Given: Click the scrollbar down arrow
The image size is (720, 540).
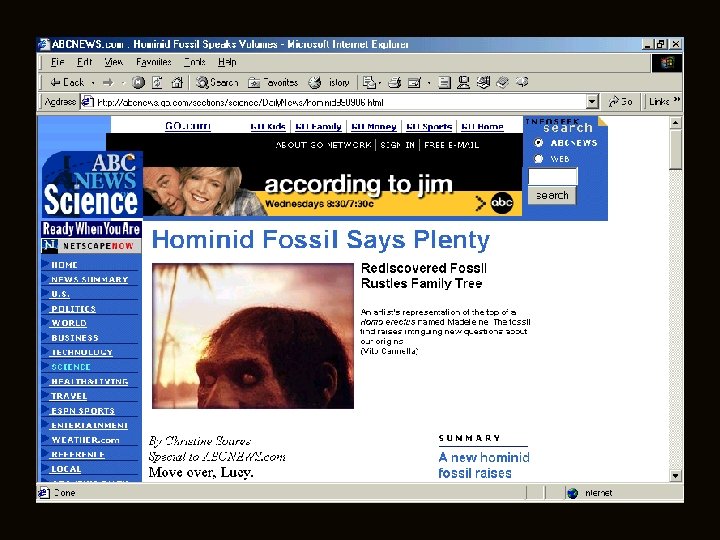Looking at the screenshot, I should tap(675, 476).
